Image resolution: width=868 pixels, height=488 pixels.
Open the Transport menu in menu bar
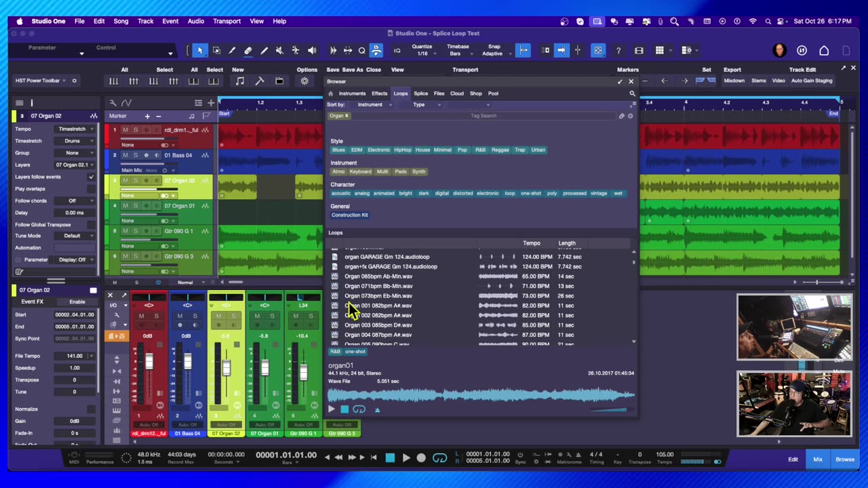pyautogui.click(x=226, y=21)
